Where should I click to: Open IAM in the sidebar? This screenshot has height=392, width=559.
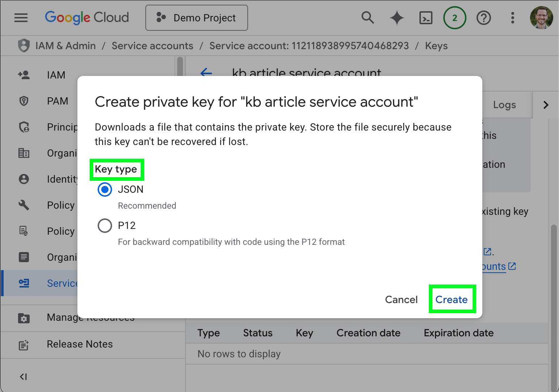tap(56, 75)
